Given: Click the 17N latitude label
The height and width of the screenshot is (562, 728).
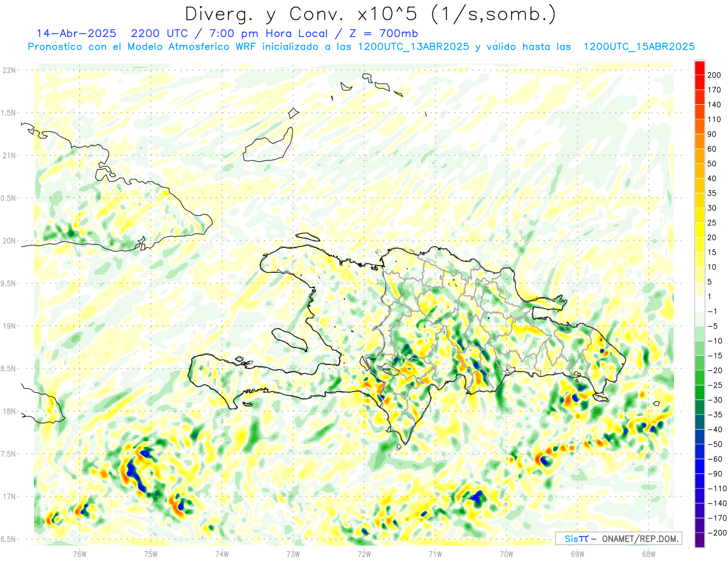Looking at the screenshot, I should pyautogui.click(x=9, y=497).
